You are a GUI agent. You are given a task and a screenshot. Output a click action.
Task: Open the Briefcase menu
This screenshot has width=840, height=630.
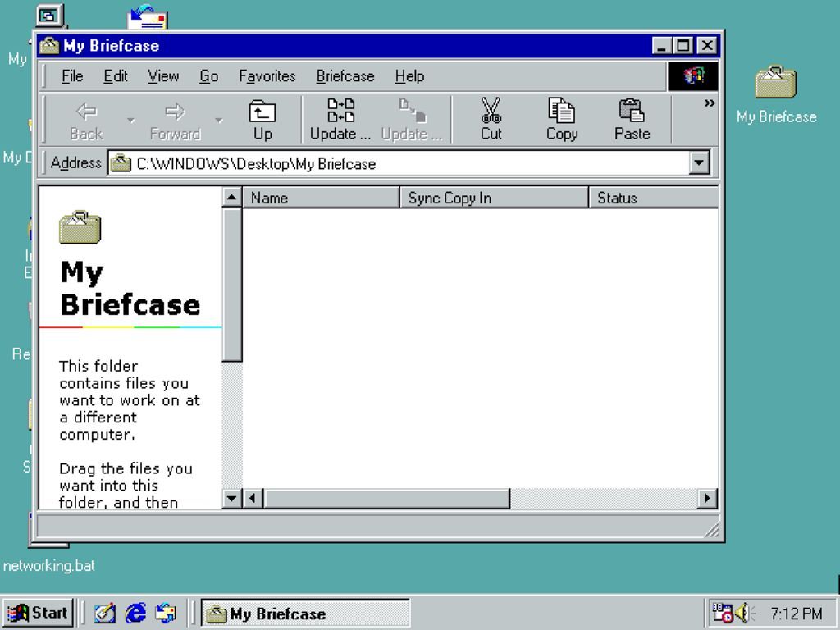345,76
